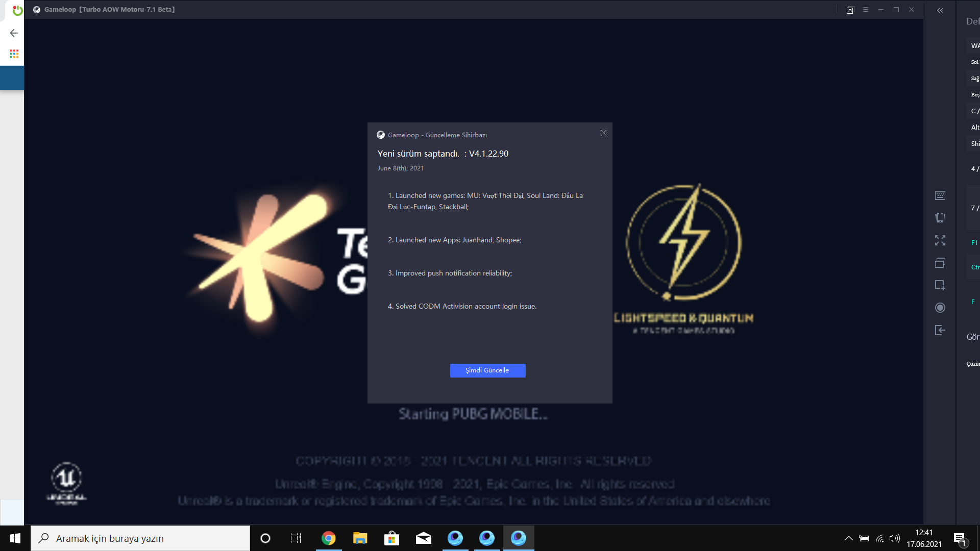Click the pop-out window icon in title bar
The image size is (980, 551).
point(850,10)
